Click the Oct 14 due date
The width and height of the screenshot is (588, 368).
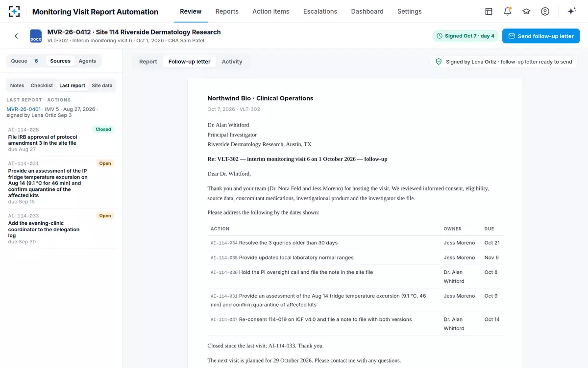click(492, 319)
